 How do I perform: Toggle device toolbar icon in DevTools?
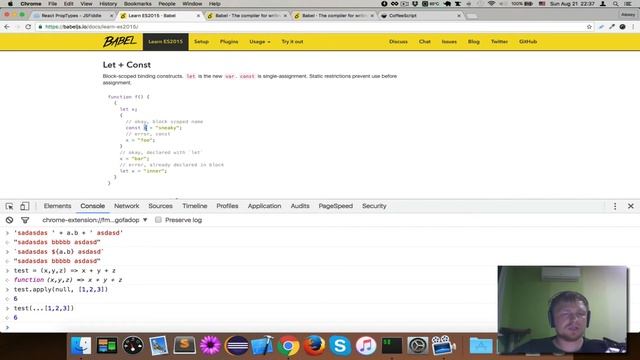click(24, 206)
